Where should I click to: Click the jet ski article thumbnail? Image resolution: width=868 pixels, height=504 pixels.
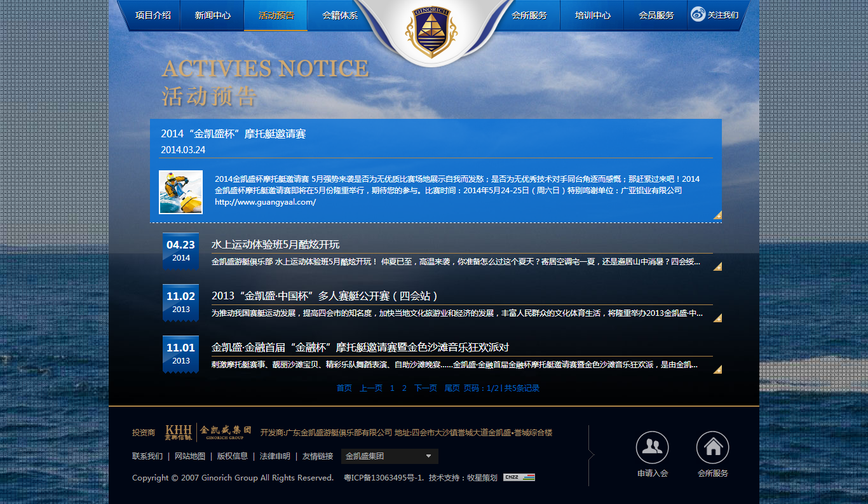(x=180, y=192)
